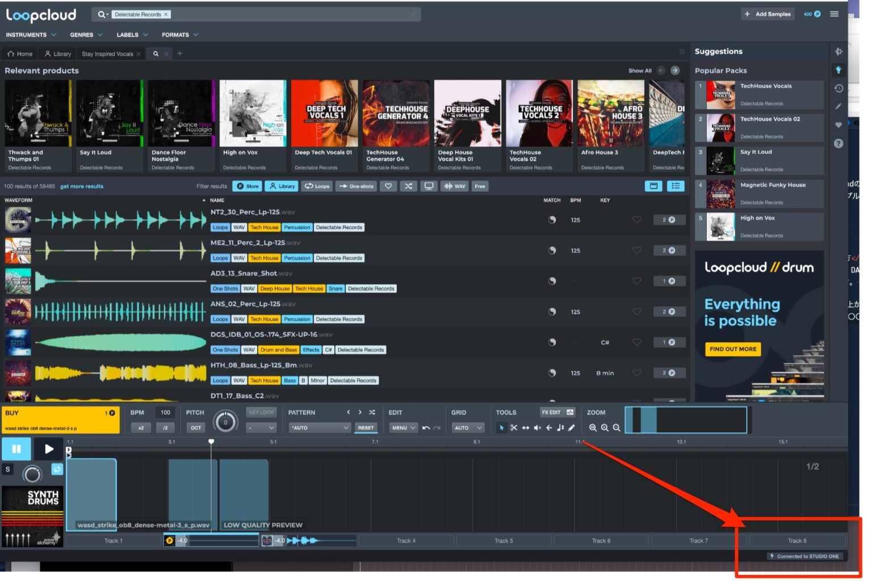Click the Find Out More button
872x588 pixels.
732,349
